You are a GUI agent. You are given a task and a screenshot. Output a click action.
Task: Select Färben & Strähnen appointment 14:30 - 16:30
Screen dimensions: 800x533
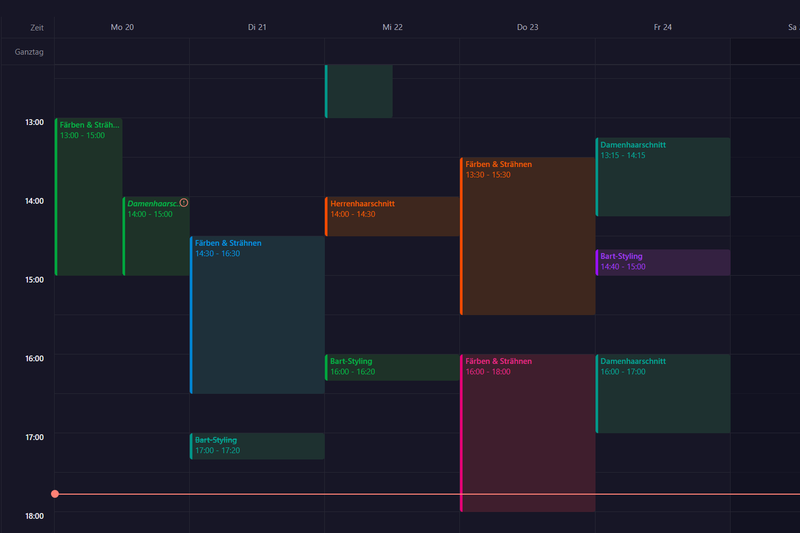[x=258, y=315]
